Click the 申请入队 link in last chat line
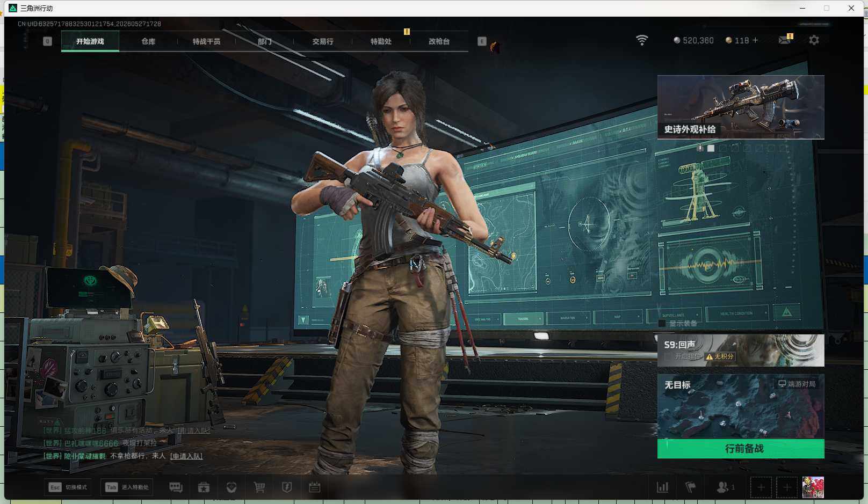This screenshot has width=868, height=504. click(x=186, y=456)
